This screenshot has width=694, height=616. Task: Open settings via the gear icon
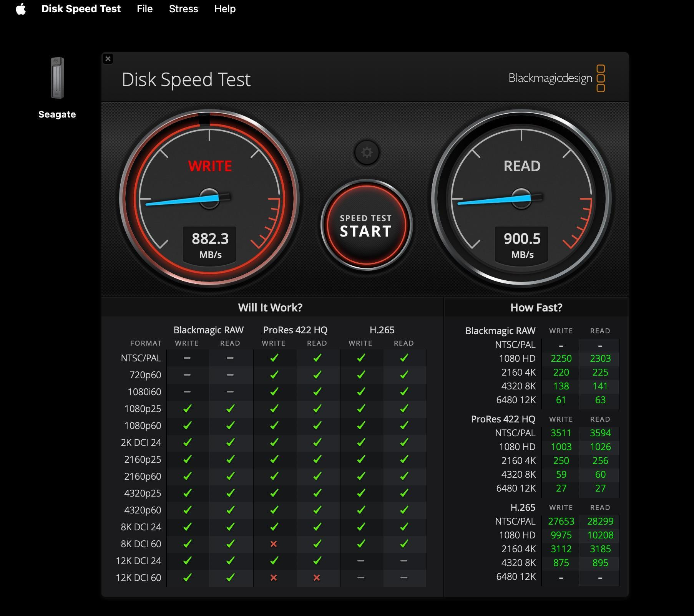[x=367, y=152]
